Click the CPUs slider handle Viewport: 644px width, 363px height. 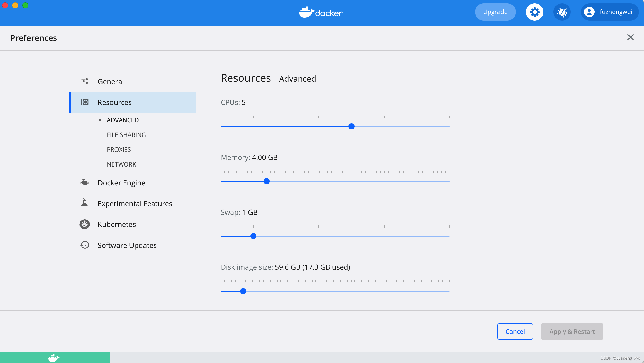click(x=352, y=126)
